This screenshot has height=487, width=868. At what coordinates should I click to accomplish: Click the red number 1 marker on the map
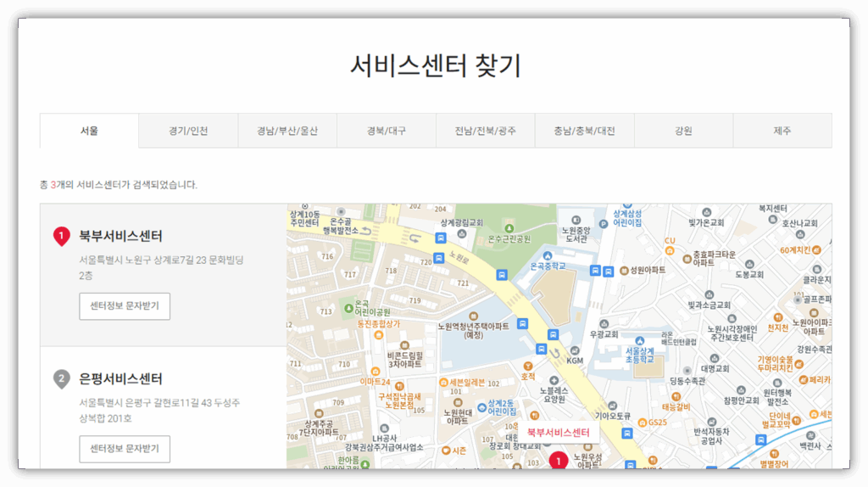click(559, 461)
